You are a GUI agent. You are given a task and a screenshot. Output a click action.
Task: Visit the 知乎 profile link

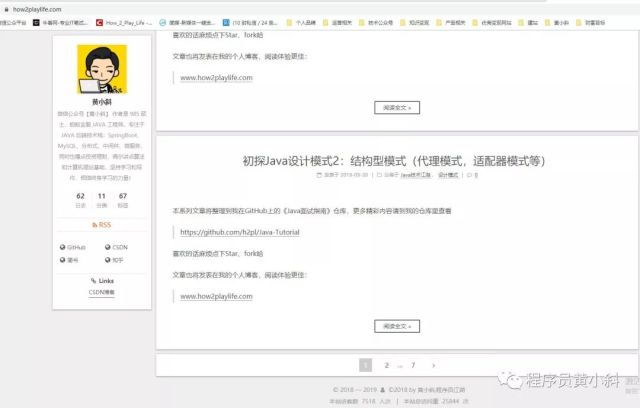click(114, 259)
